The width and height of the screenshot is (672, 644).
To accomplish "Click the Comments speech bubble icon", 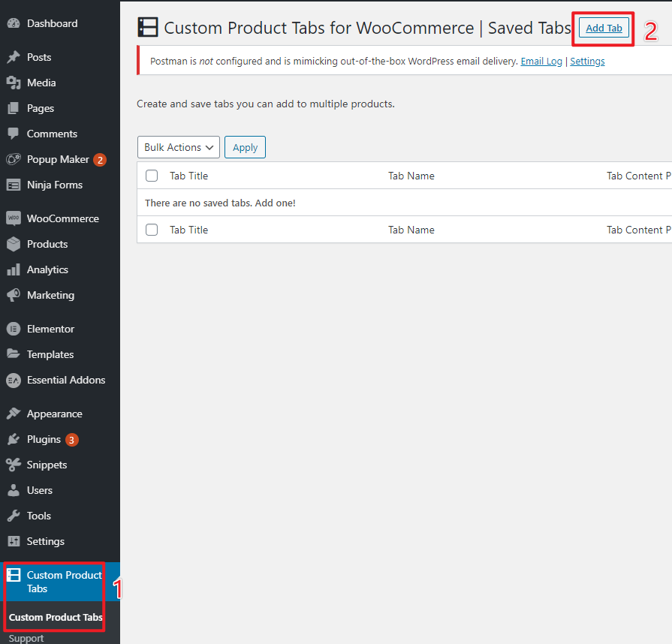I will pos(14,134).
